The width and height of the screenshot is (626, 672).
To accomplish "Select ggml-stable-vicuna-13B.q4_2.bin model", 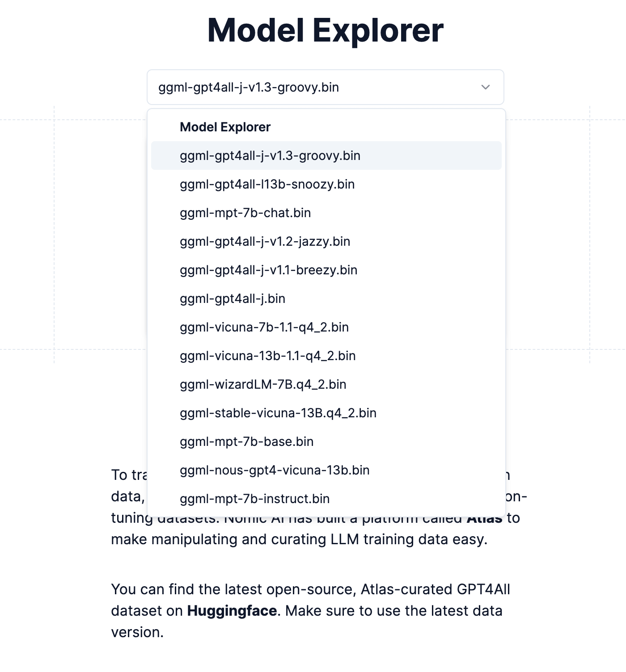I will [x=278, y=413].
